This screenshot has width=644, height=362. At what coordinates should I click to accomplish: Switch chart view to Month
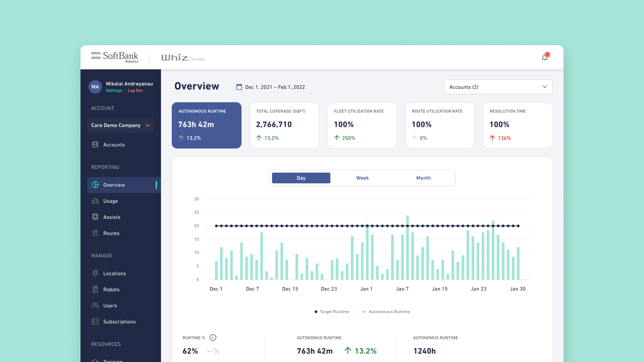[423, 178]
